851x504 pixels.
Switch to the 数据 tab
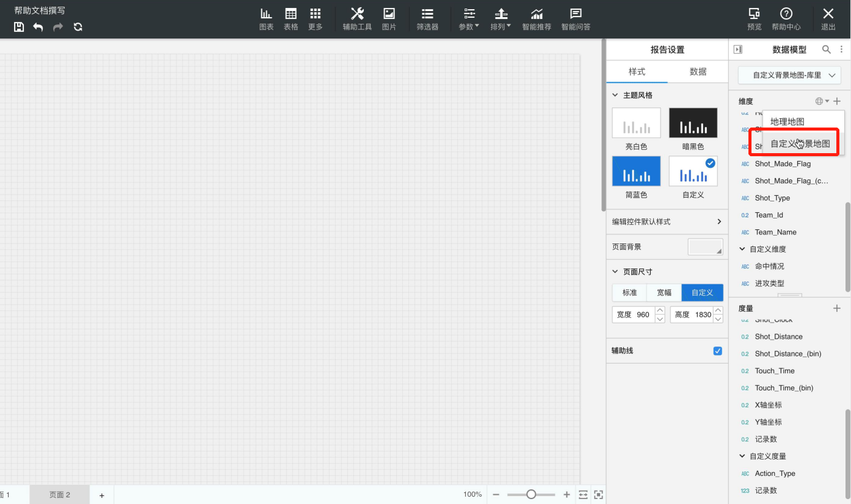tap(698, 71)
